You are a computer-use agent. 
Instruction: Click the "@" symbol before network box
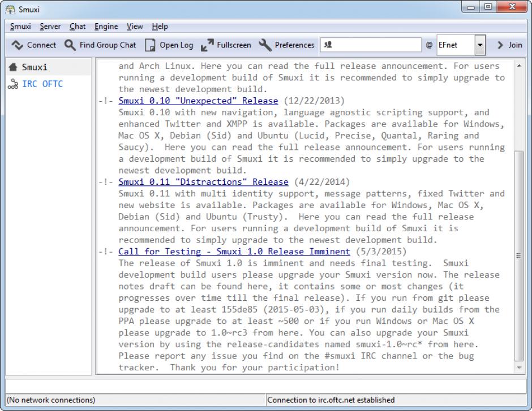(429, 45)
